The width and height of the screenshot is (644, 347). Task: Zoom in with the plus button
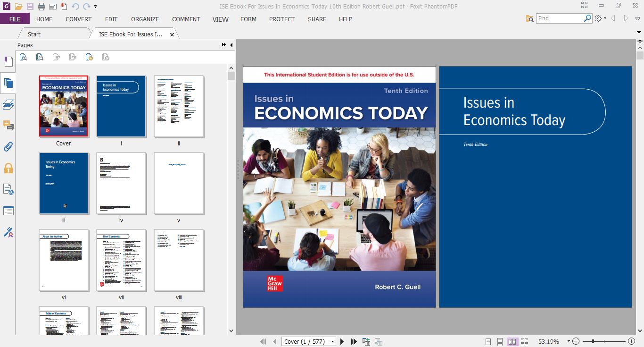(x=631, y=341)
